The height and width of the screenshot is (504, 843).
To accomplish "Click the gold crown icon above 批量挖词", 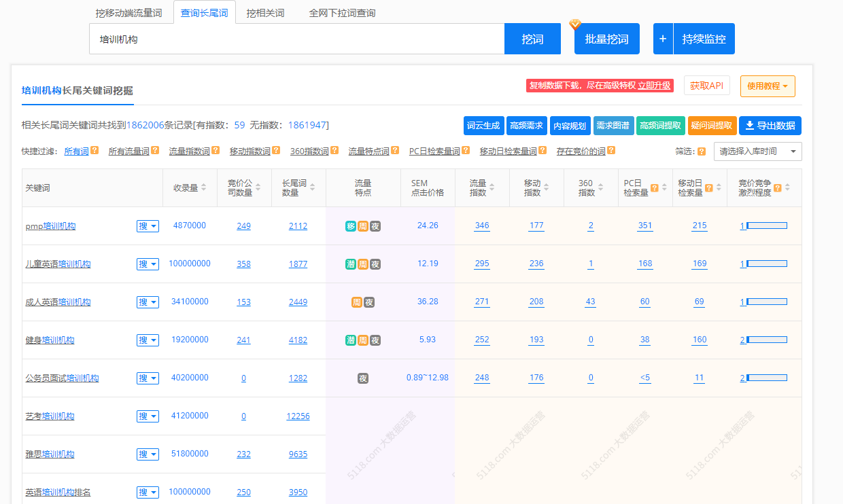I will coord(574,23).
